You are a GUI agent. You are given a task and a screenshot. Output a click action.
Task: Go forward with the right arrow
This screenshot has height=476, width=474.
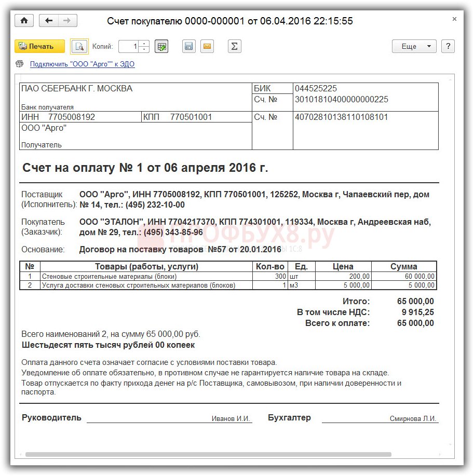coord(67,21)
